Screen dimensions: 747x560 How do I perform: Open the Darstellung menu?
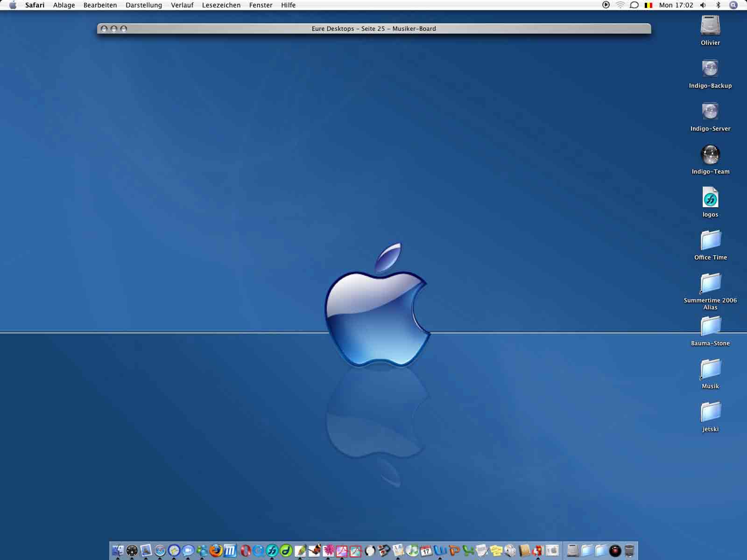(144, 5)
